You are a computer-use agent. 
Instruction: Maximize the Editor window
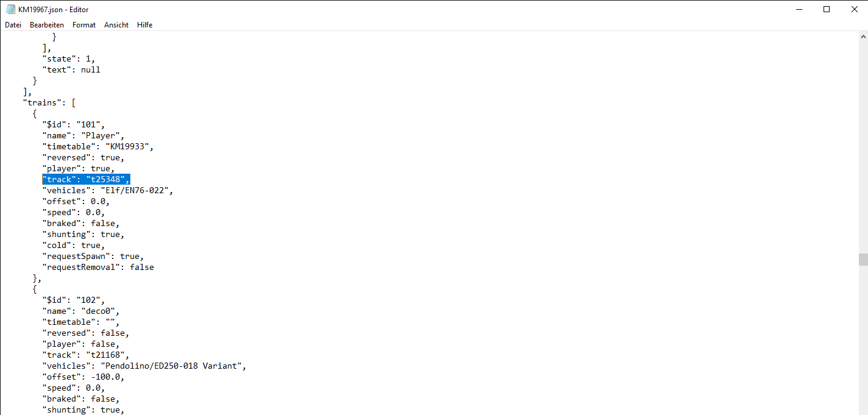point(827,9)
